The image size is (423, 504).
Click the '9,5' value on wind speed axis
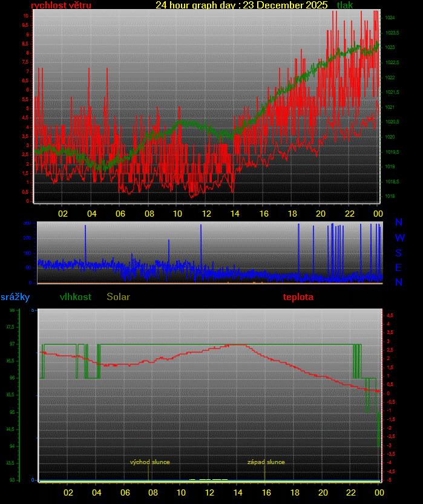click(x=25, y=25)
